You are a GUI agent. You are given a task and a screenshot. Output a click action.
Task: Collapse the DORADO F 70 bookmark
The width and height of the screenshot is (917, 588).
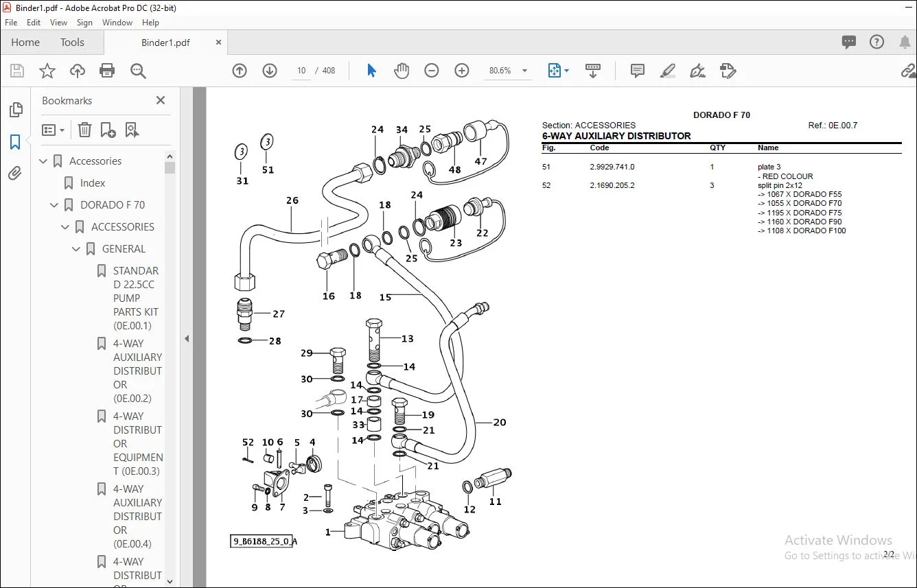(55, 205)
